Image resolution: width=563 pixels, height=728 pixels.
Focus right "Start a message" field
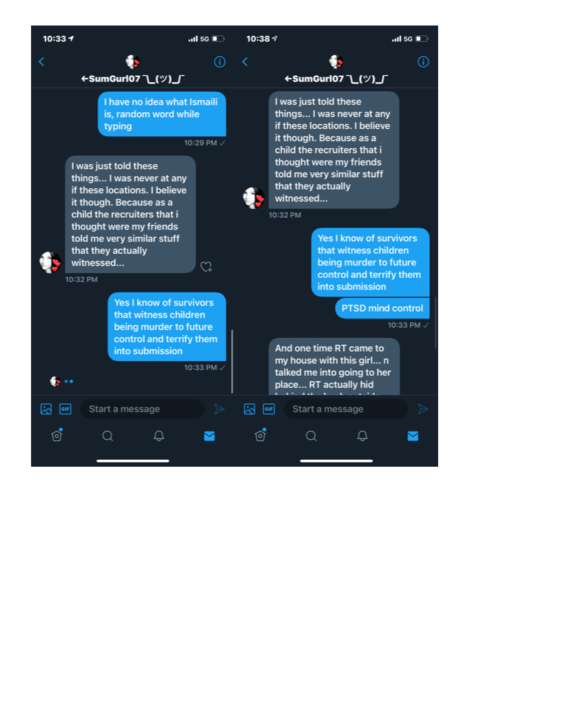click(x=346, y=409)
